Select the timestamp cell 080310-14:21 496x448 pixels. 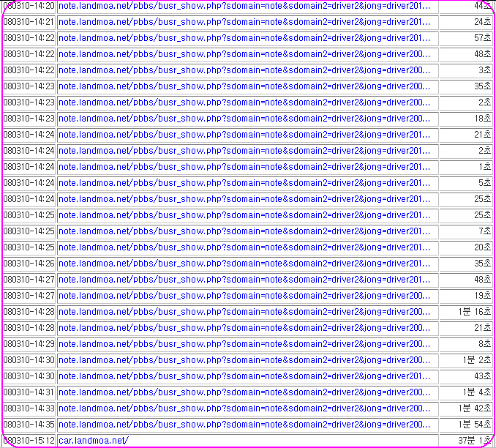coord(29,22)
